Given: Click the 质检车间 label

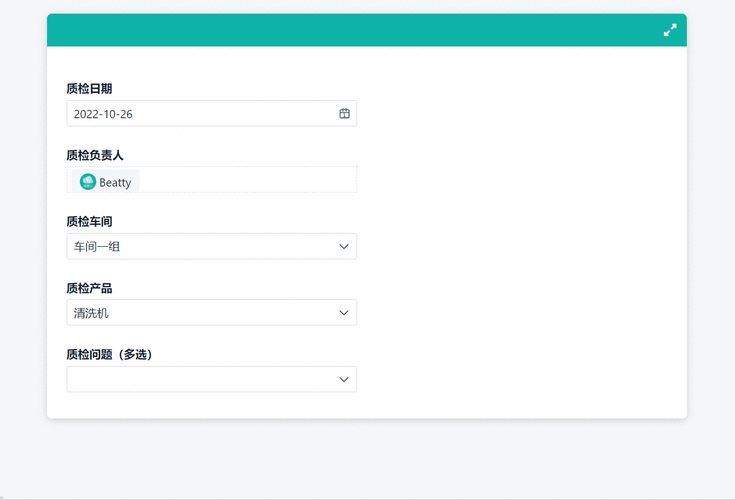Looking at the screenshot, I should 89,222.
